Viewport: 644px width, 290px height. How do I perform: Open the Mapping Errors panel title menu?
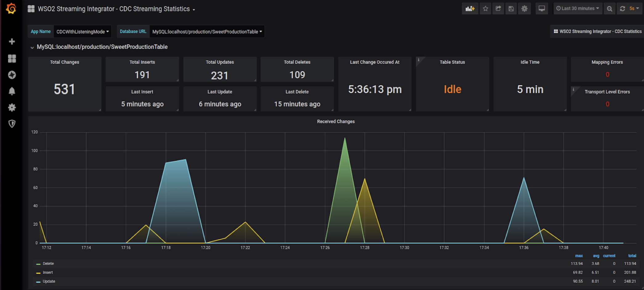pos(607,62)
